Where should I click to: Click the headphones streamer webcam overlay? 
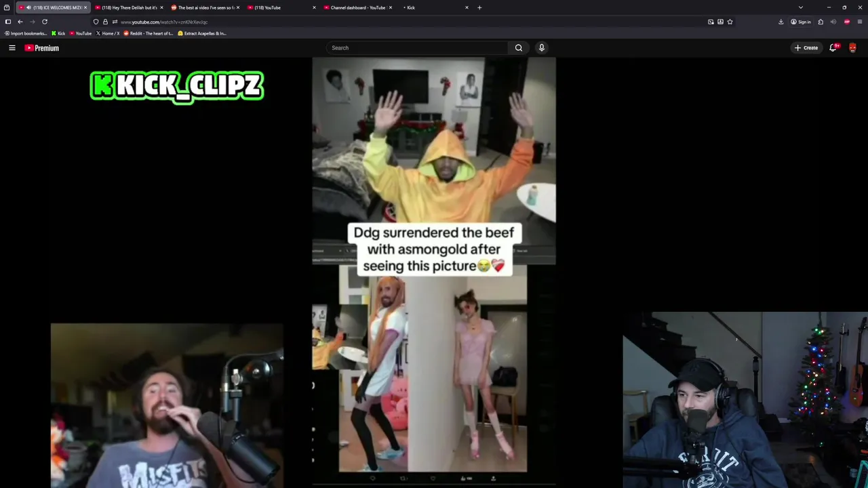745,400
